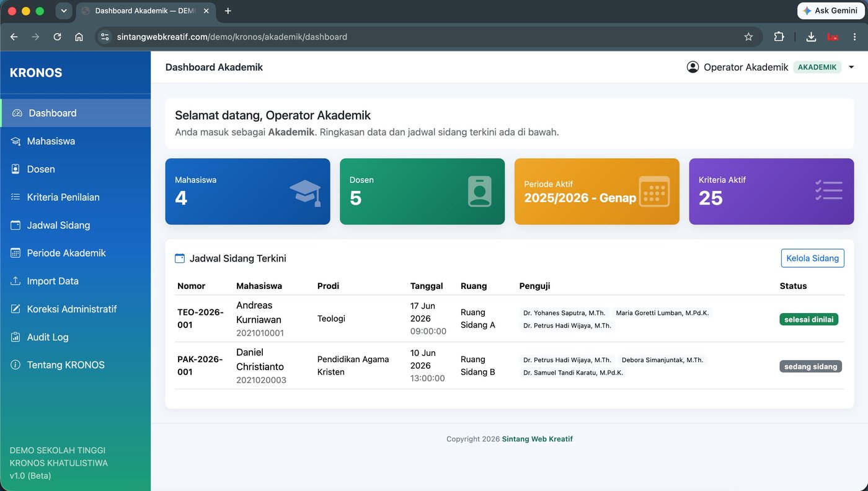Open the Mahasiswa menu item
Image resolution: width=868 pixels, height=491 pixels.
coord(75,141)
